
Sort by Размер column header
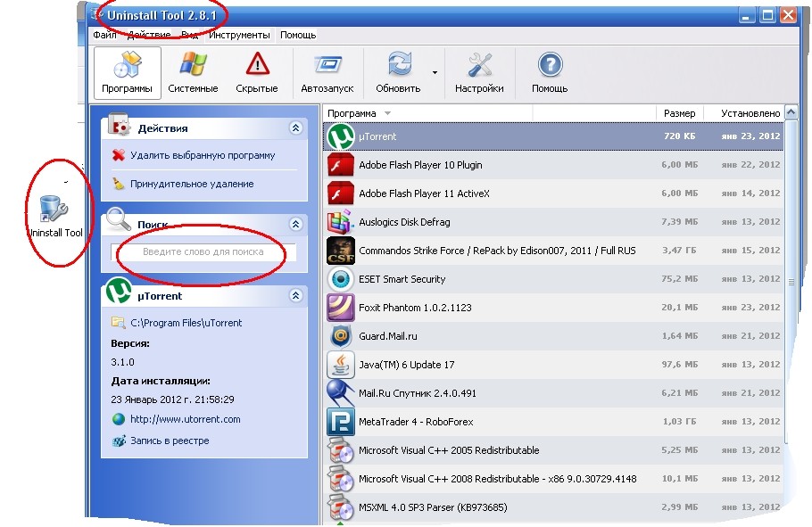679,113
